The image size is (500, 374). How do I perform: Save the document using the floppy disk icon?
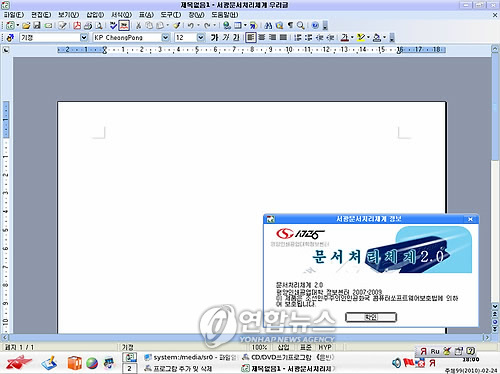point(37,26)
